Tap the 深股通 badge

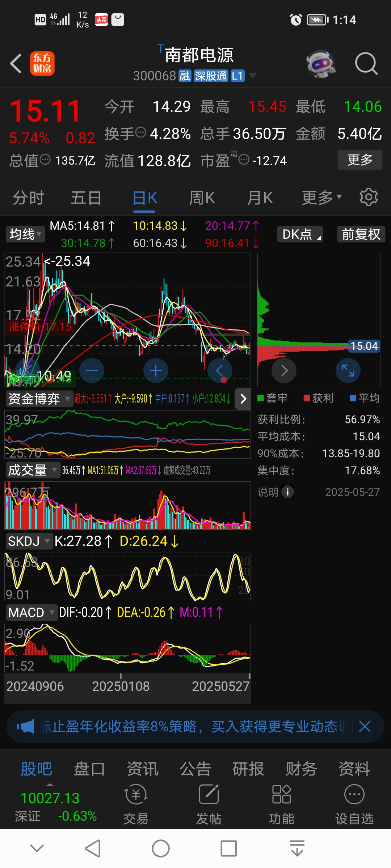(x=211, y=76)
